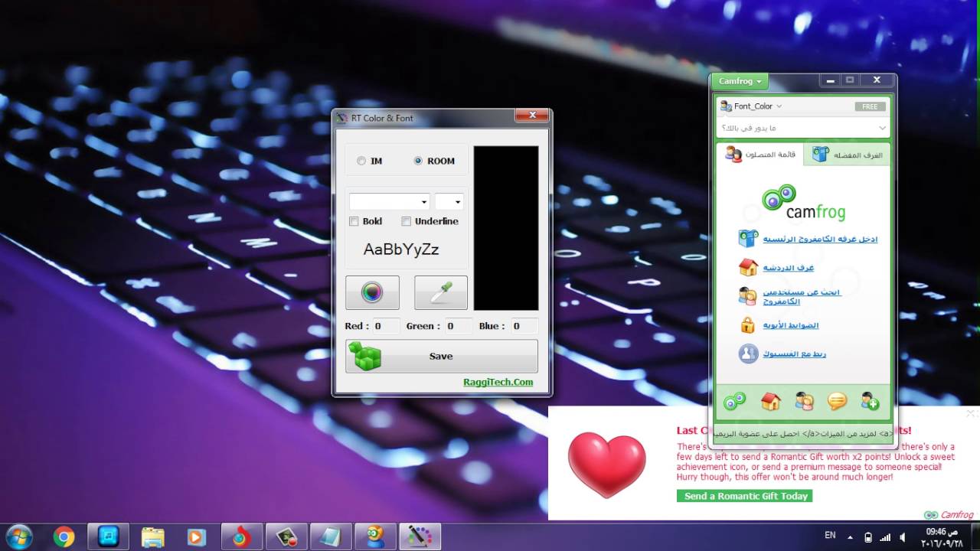Click the house icon beside chat rooms link
The width and height of the screenshot is (980, 551).
tap(748, 267)
